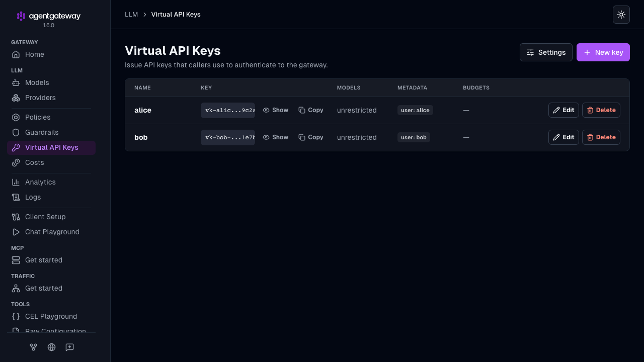Click the version number 1.6.0
Viewport: 644px width, 362px height.
click(x=49, y=25)
